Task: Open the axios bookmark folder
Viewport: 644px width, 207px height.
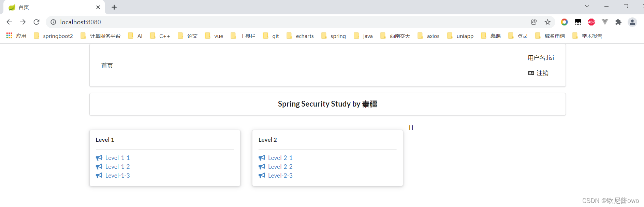Action: pos(428,36)
